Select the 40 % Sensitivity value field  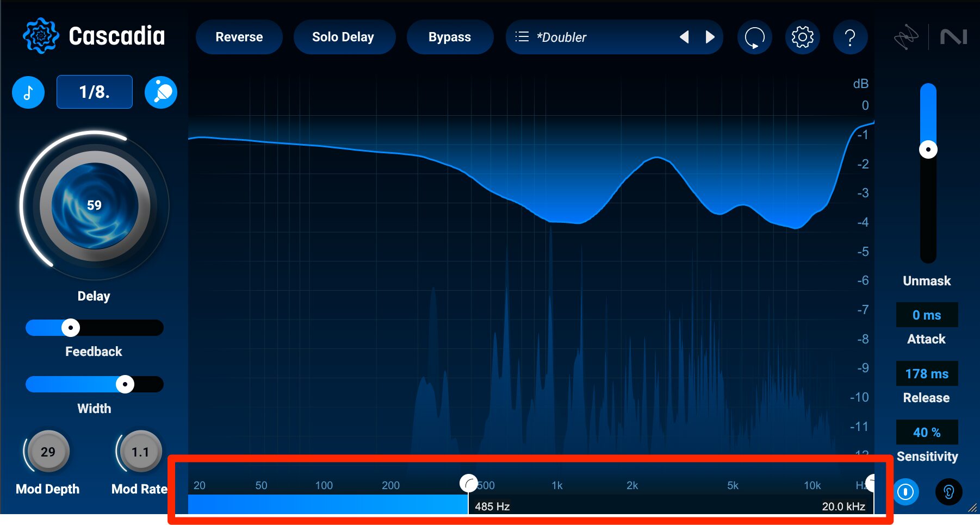click(927, 433)
